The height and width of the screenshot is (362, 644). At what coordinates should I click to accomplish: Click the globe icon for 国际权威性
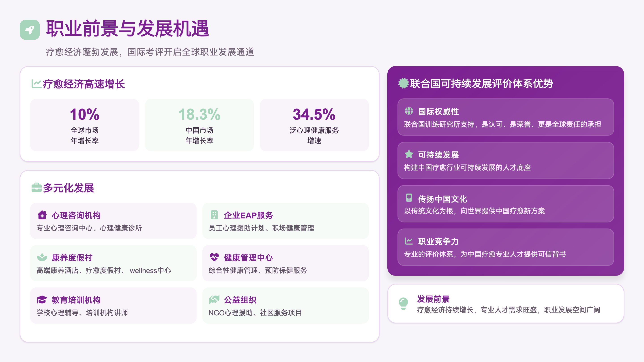click(409, 111)
